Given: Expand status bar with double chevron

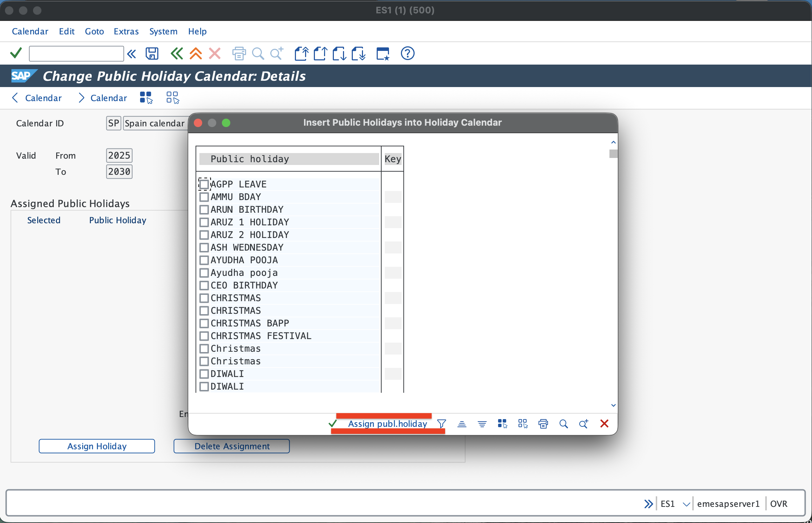Looking at the screenshot, I should pyautogui.click(x=648, y=504).
